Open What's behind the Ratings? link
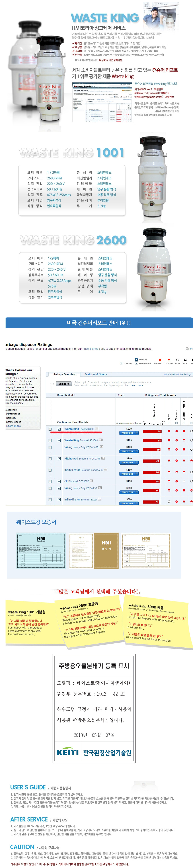 click(178, 374)
